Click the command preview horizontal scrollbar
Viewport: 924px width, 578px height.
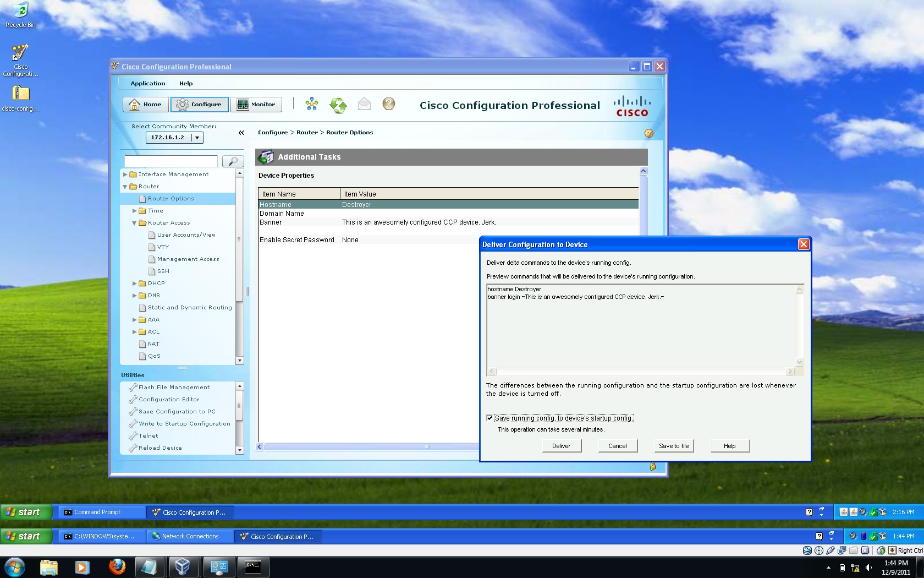click(x=640, y=372)
